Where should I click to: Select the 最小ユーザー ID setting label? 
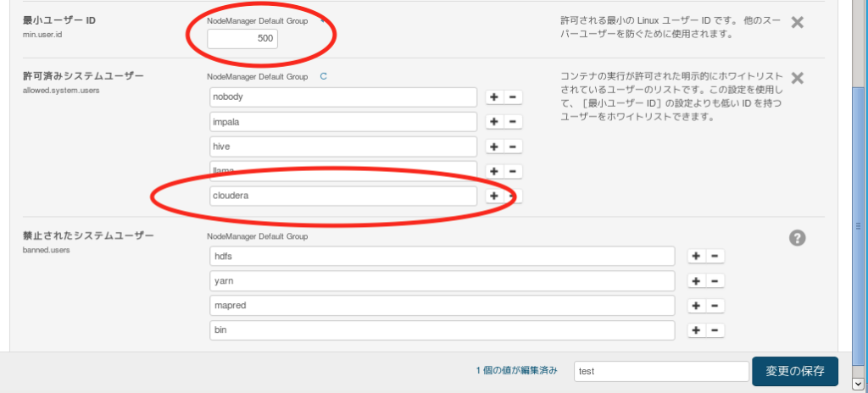tap(59, 20)
